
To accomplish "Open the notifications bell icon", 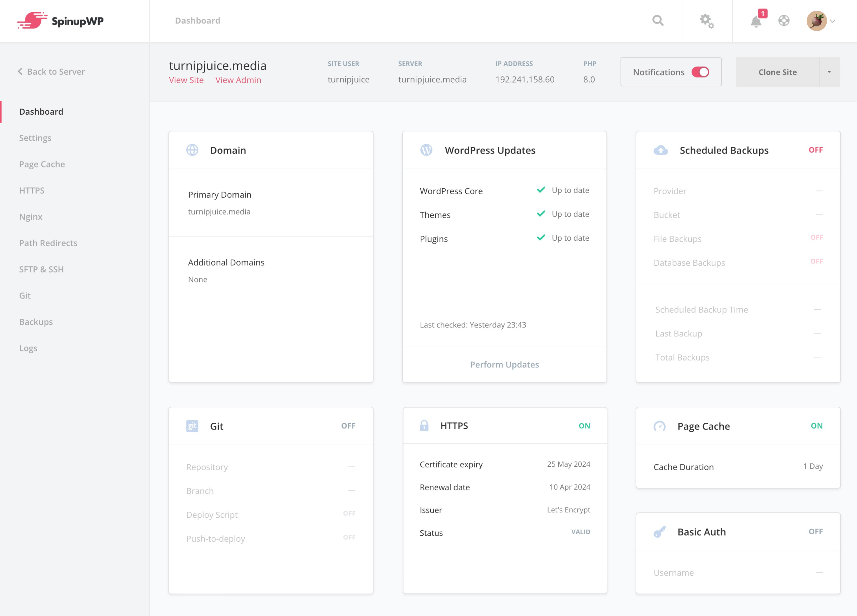I will [x=756, y=21].
